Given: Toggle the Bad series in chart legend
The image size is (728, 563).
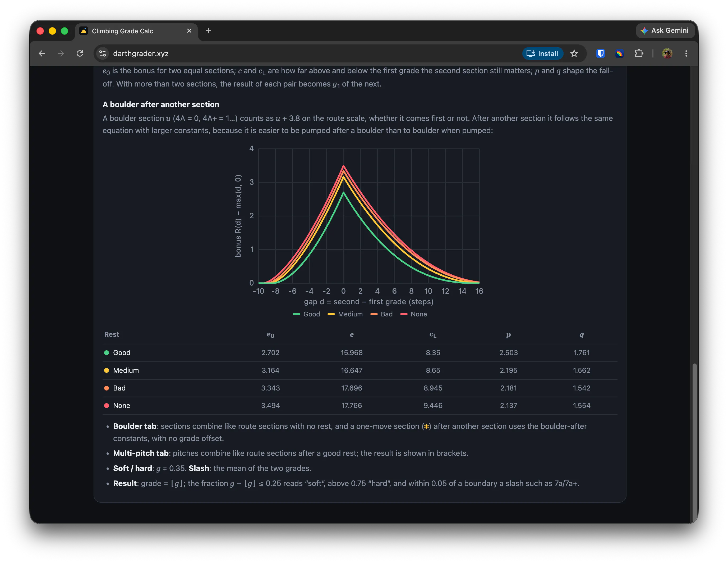Looking at the screenshot, I should point(381,314).
